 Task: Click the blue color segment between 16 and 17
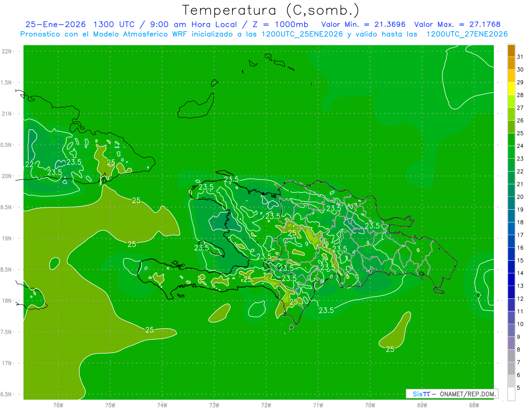coord(511,241)
